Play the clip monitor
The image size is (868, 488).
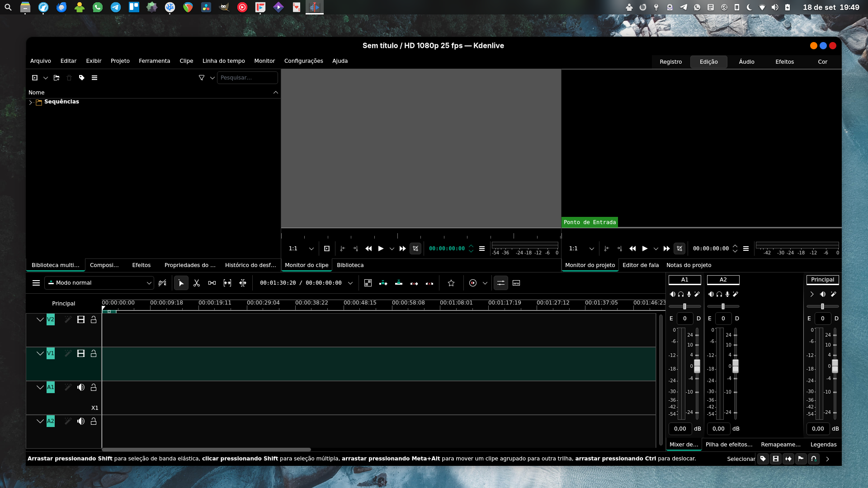point(381,249)
